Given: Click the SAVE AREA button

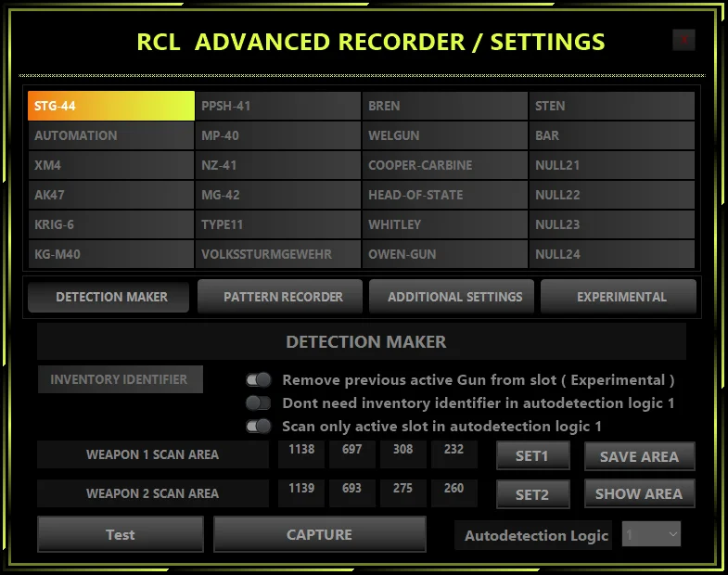Looking at the screenshot, I should coord(639,456).
